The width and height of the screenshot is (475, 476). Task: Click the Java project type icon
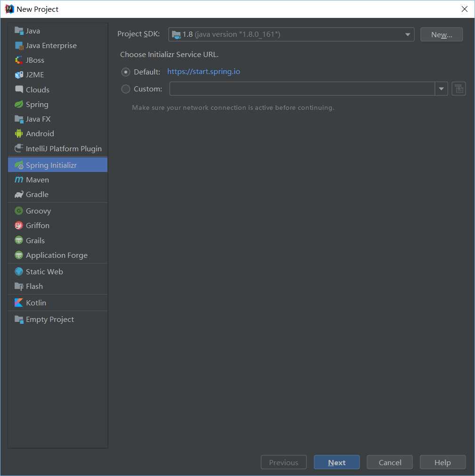click(x=19, y=31)
